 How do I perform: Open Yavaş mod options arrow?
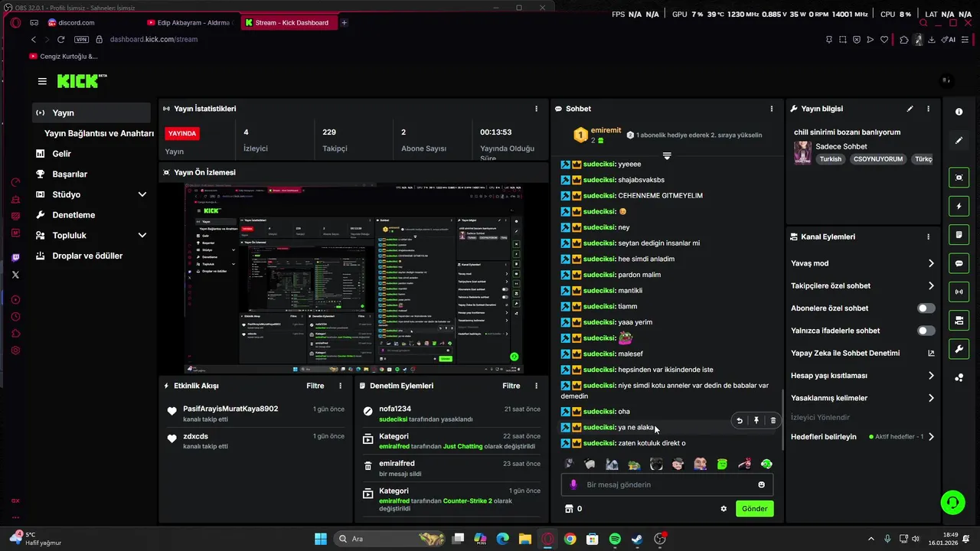(931, 263)
